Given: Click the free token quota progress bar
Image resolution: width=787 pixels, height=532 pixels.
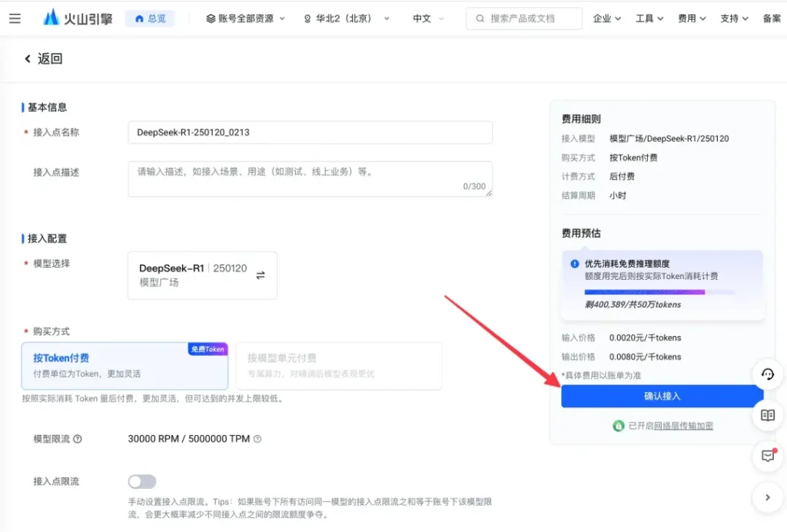Looking at the screenshot, I should click(x=659, y=292).
